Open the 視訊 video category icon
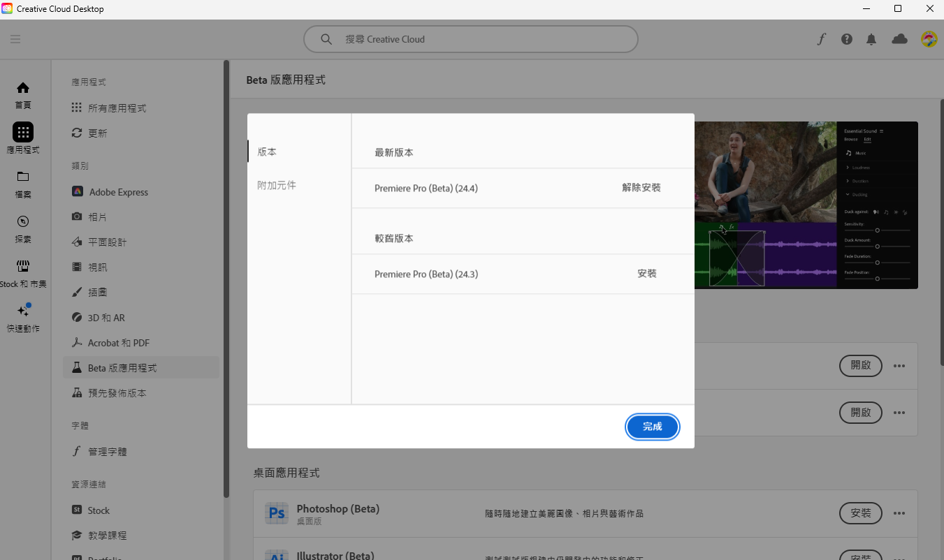Screen dimensions: 944x560 [77, 266]
